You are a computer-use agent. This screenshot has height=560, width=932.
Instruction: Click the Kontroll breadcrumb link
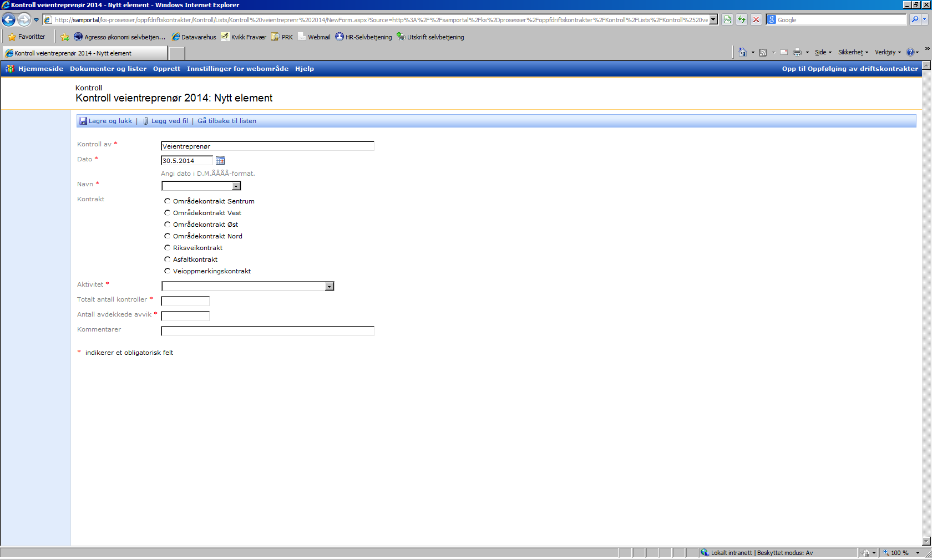point(89,88)
